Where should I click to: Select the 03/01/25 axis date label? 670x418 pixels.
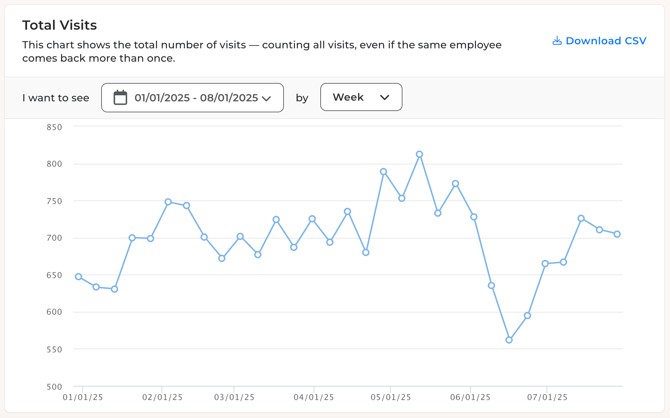click(234, 397)
